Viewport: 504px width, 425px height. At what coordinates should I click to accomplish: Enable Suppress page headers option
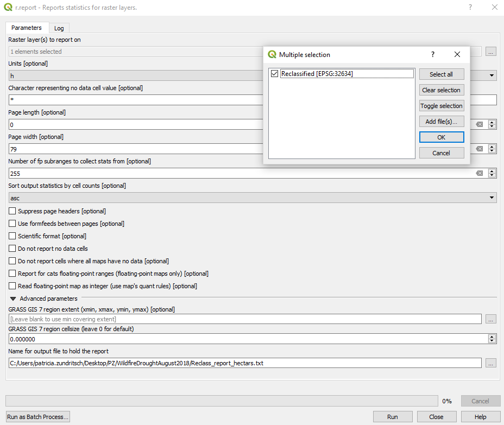click(12, 211)
